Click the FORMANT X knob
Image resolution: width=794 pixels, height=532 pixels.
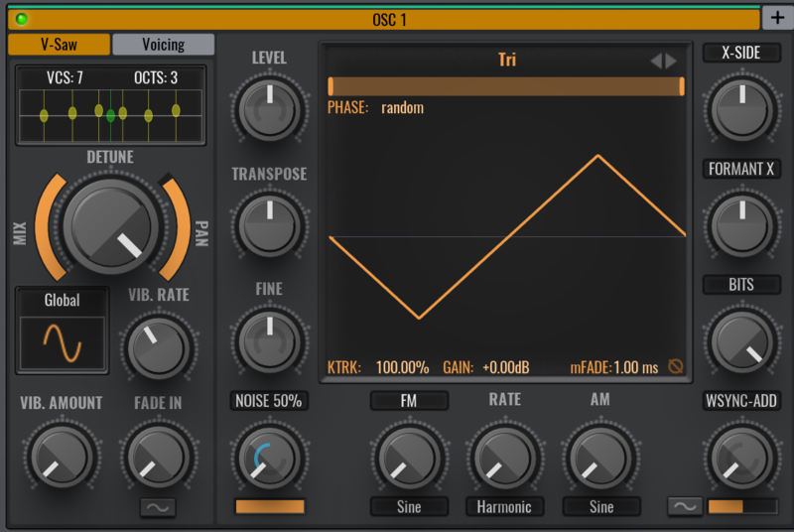[741, 225]
